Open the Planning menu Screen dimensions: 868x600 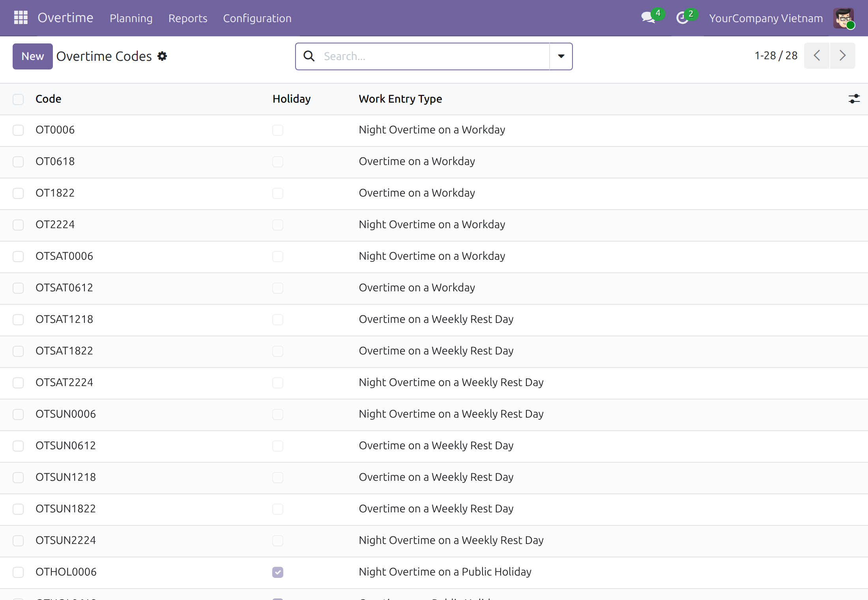(x=131, y=18)
